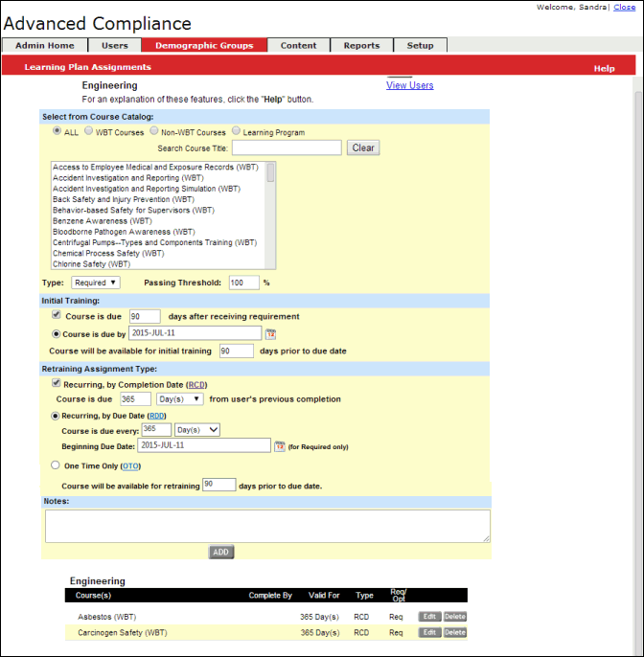Select the WBT Courses radio option
Screen dimensions: 644x657
pos(89,131)
